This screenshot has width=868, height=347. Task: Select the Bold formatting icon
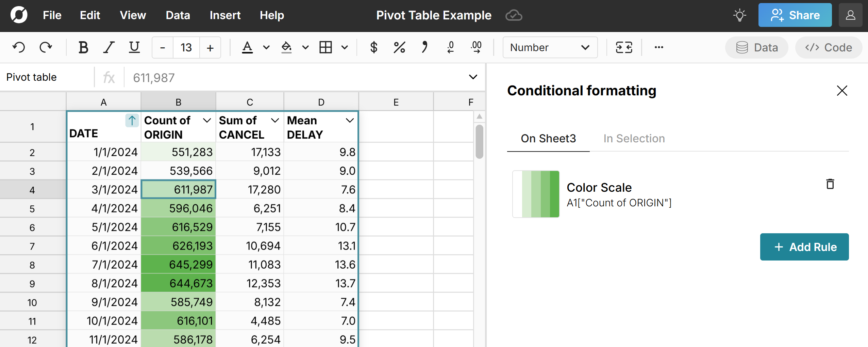[83, 47]
